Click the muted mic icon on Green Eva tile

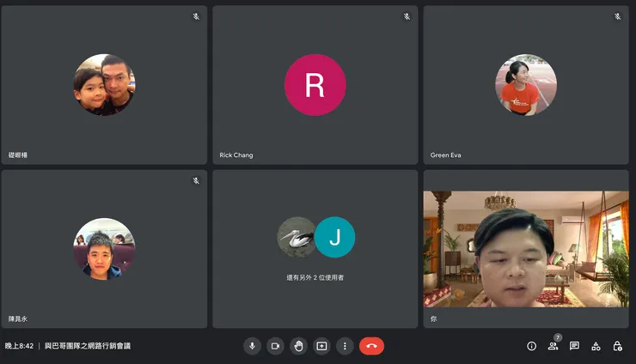[x=618, y=16]
